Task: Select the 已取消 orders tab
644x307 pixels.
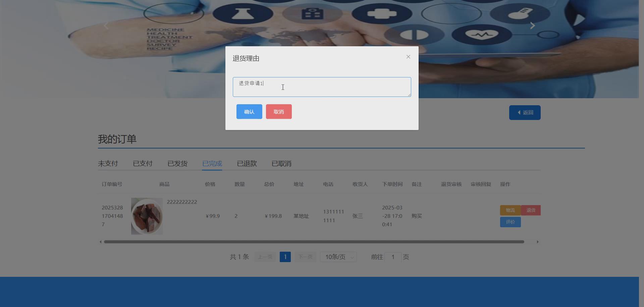Action: point(281,164)
